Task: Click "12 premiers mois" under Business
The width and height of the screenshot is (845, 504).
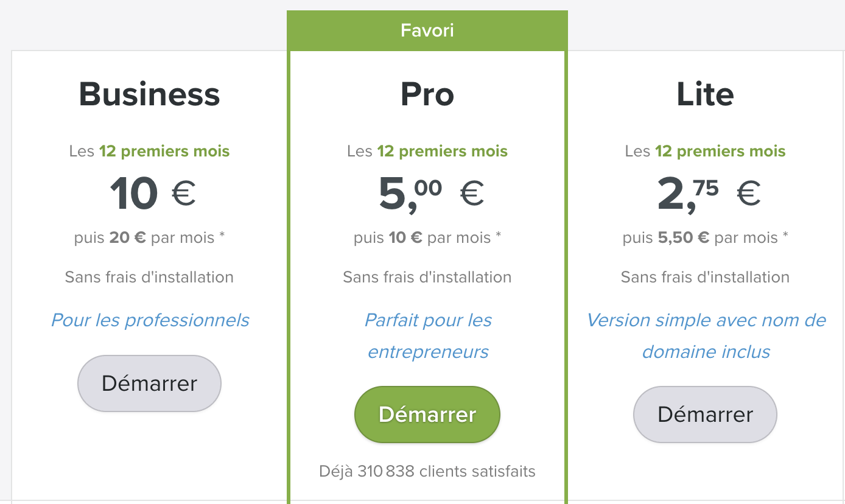Action: click(x=164, y=151)
